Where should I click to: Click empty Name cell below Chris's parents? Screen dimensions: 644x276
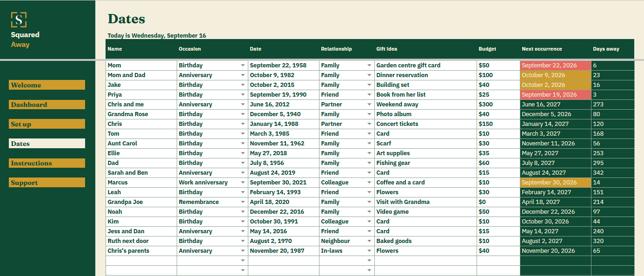141,261
